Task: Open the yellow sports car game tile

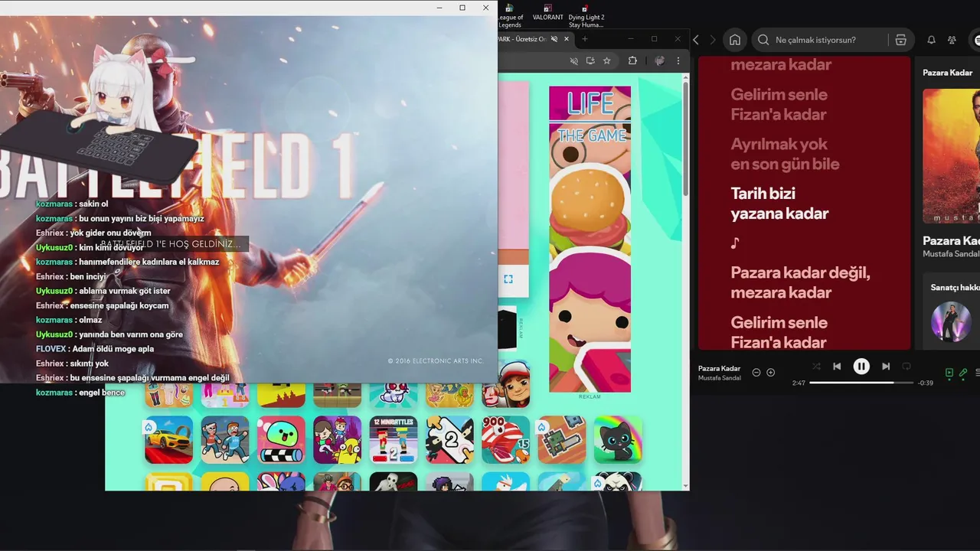Action: [x=169, y=439]
